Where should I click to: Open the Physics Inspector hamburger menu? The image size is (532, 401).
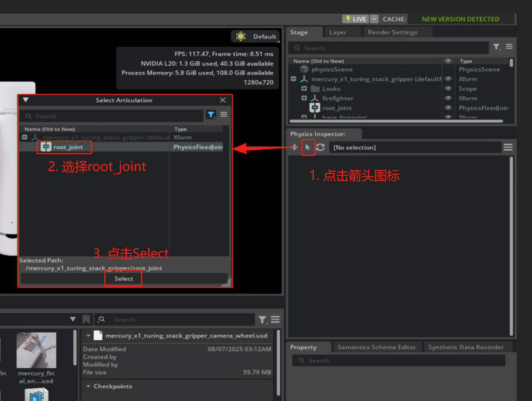(508, 147)
